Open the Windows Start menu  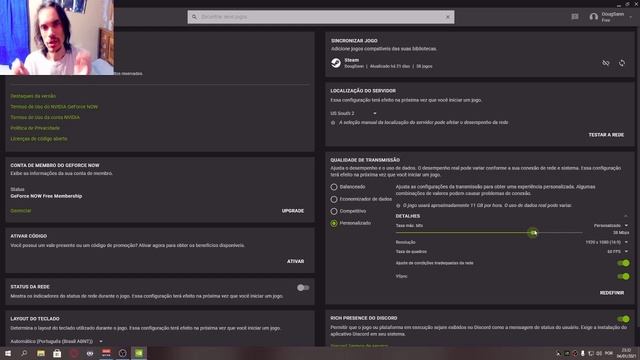pos(8,353)
